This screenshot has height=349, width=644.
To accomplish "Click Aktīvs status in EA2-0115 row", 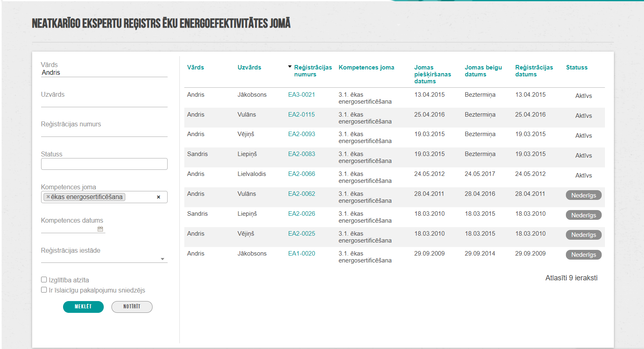I will point(583,116).
